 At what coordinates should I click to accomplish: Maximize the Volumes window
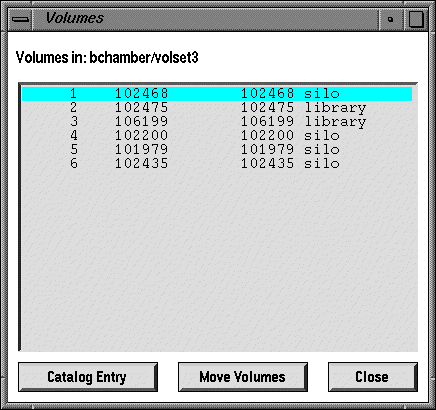pyautogui.click(x=416, y=19)
